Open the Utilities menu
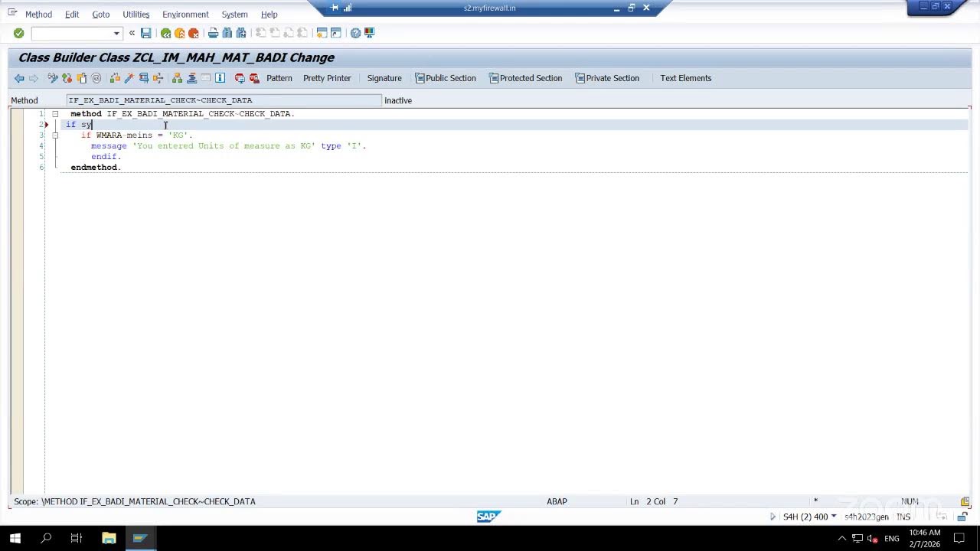This screenshot has height=551, width=980. click(136, 15)
